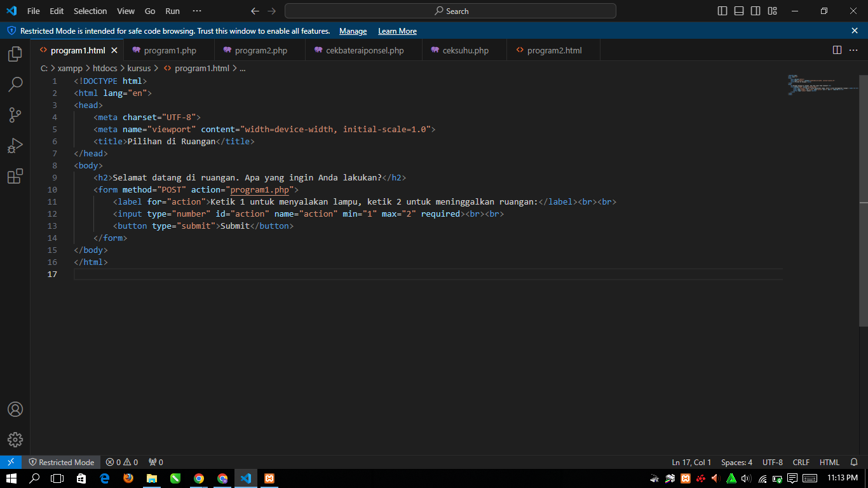Click the Manage link in Restricted Mode banner
Image resolution: width=868 pixels, height=488 pixels.
tap(353, 31)
